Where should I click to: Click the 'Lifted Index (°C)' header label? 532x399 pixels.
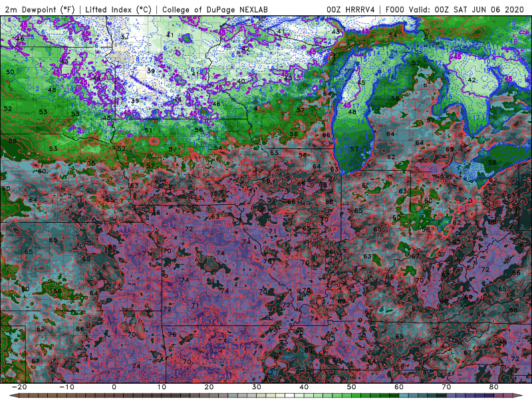[x=118, y=9]
